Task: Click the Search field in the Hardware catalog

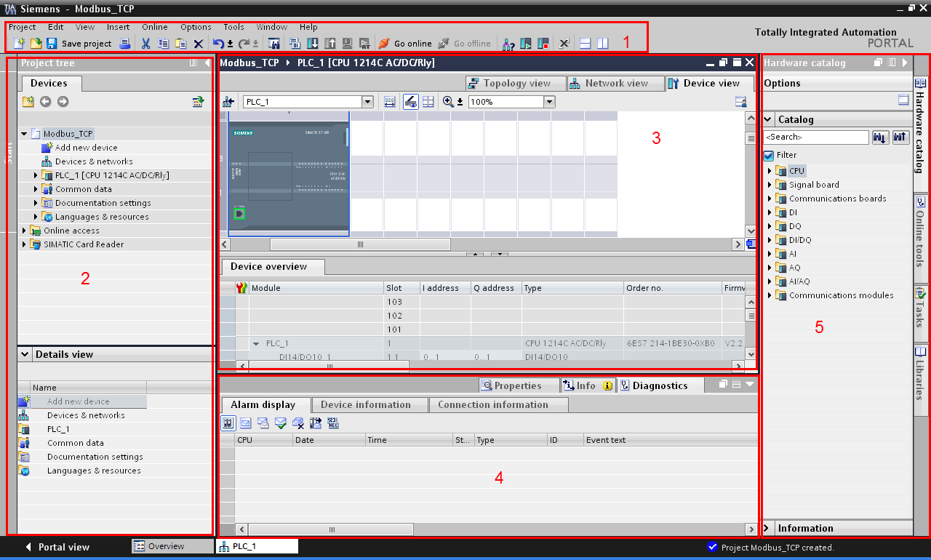Action: point(815,137)
